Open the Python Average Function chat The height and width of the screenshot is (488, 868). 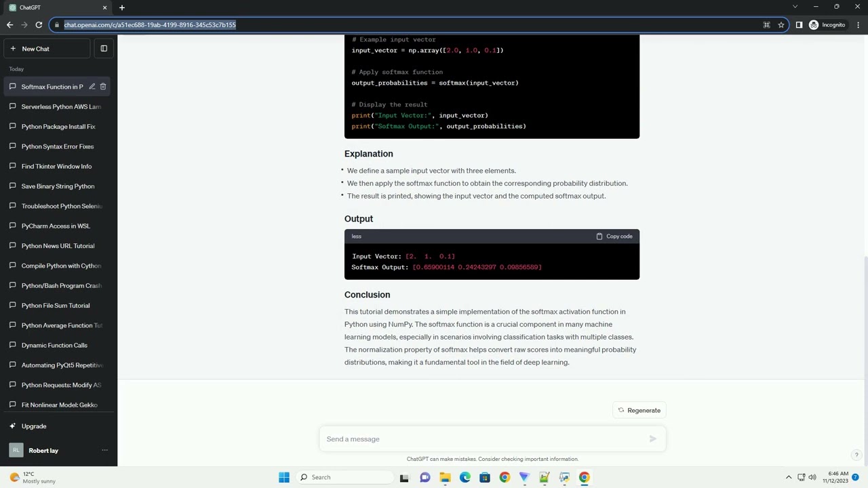point(58,325)
